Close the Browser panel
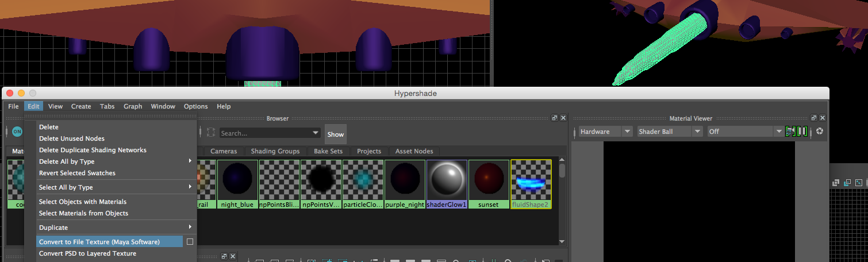This screenshot has width=868, height=262. [x=563, y=118]
